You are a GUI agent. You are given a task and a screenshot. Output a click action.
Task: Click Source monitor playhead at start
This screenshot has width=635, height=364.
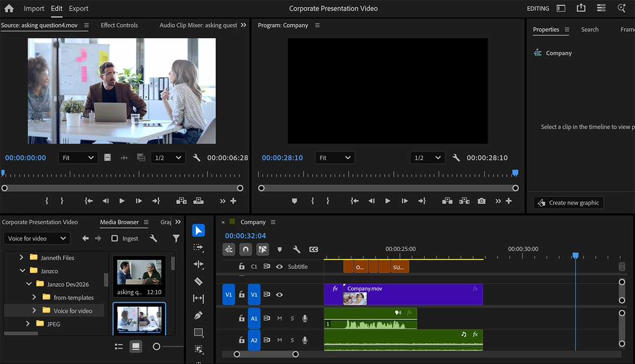tap(3, 172)
